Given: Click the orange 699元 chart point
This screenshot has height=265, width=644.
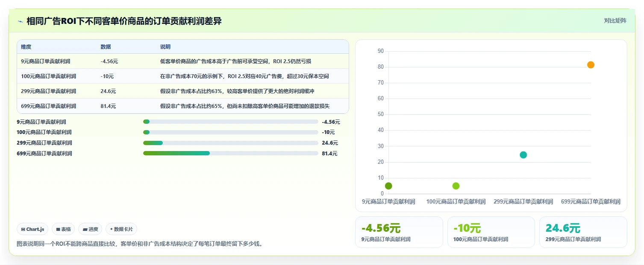Looking at the screenshot, I should pos(591,65).
